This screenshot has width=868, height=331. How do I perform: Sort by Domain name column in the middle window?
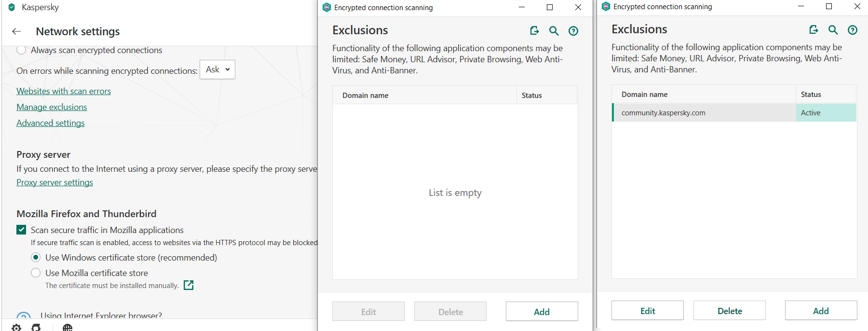tap(424, 95)
